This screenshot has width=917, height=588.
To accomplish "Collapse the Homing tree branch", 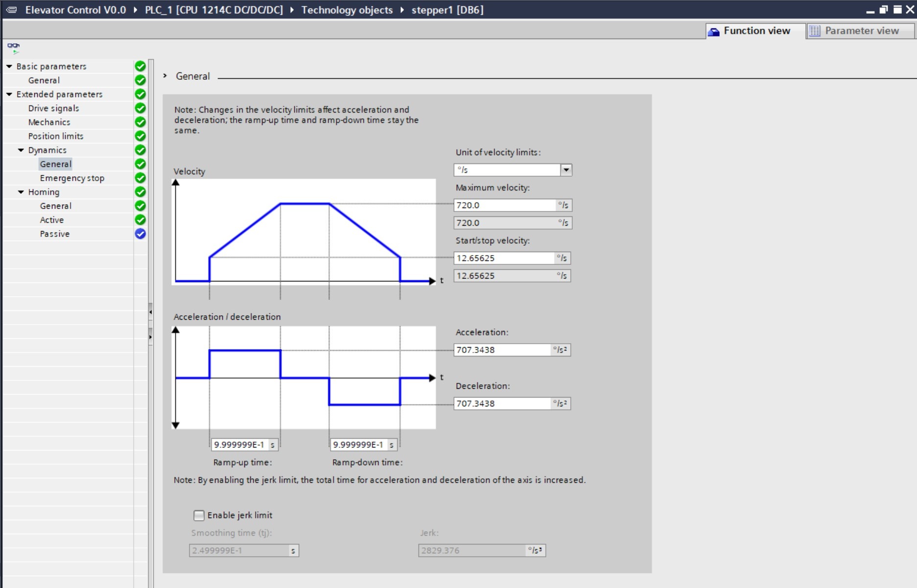I will click(x=21, y=192).
